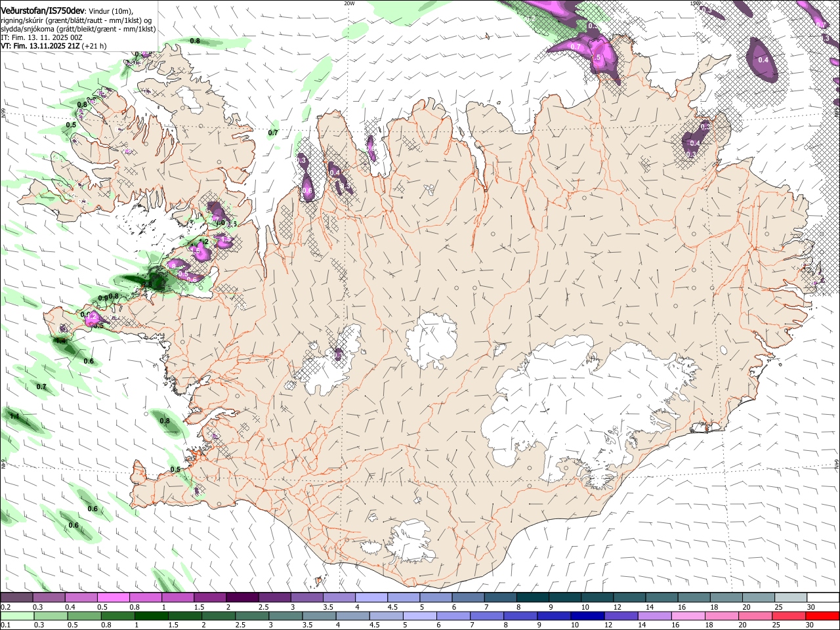The height and width of the screenshot is (630, 840).
Task: Click the purple snow swatch between 3 and 3.5
Action: (x=306, y=598)
